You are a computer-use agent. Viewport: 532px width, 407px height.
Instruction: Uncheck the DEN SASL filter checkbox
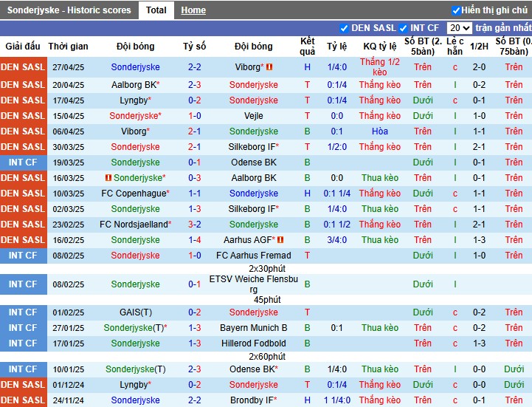tap(344, 28)
